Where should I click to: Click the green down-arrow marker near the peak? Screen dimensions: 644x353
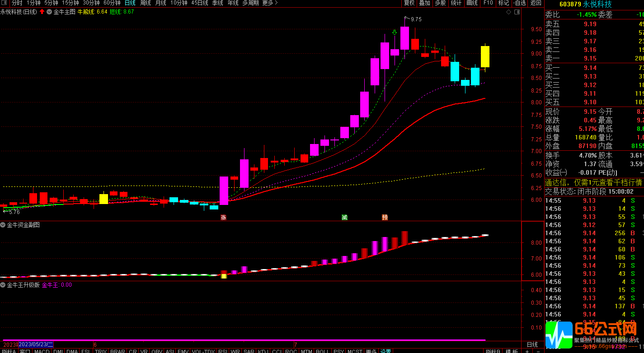click(x=395, y=33)
